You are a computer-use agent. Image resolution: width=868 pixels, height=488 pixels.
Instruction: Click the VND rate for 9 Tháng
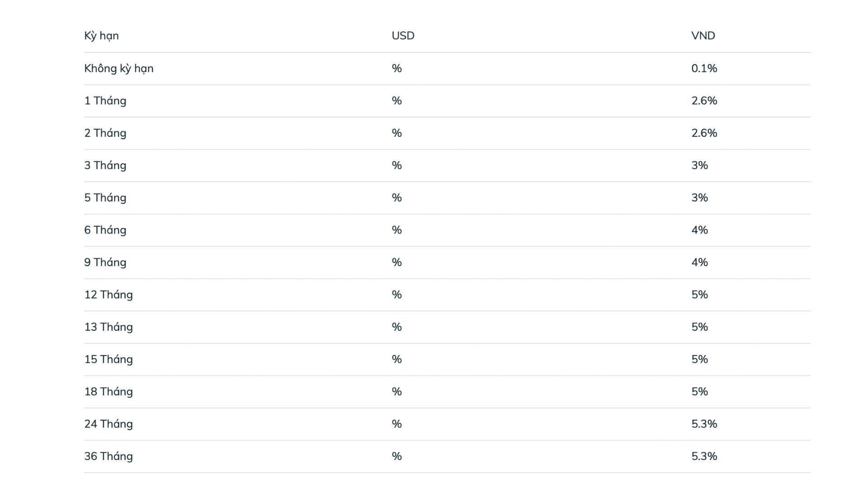(x=699, y=262)
